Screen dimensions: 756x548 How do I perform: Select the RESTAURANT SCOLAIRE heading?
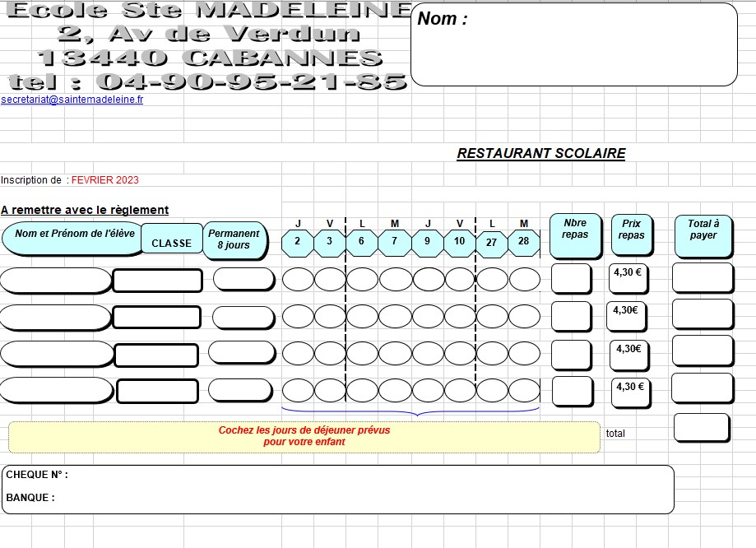pyautogui.click(x=541, y=153)
